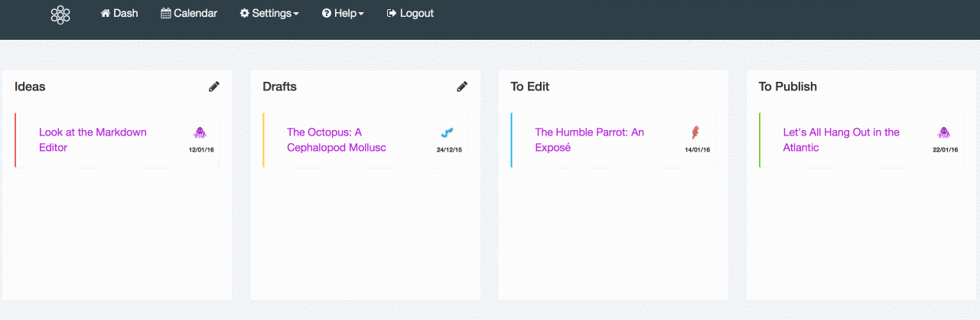
Task: Expand the Settings dropdown menu
Action: (x=269, y=13)
